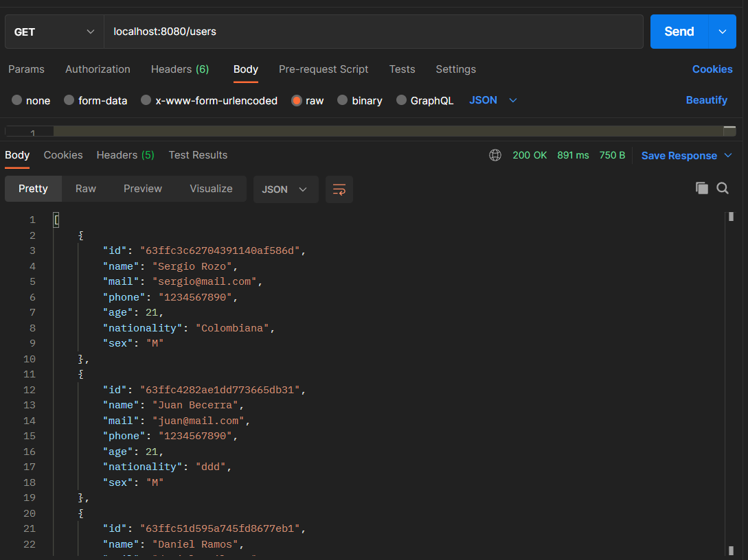Select the raw body type radio button

point(295,100)
